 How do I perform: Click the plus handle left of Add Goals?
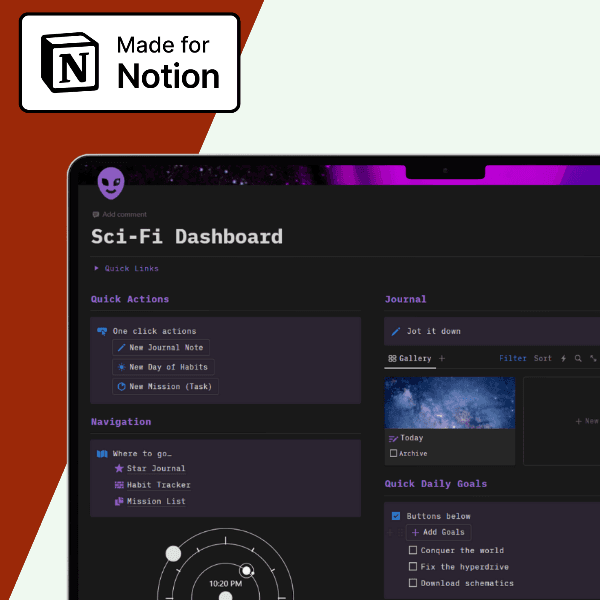(390, 532)
